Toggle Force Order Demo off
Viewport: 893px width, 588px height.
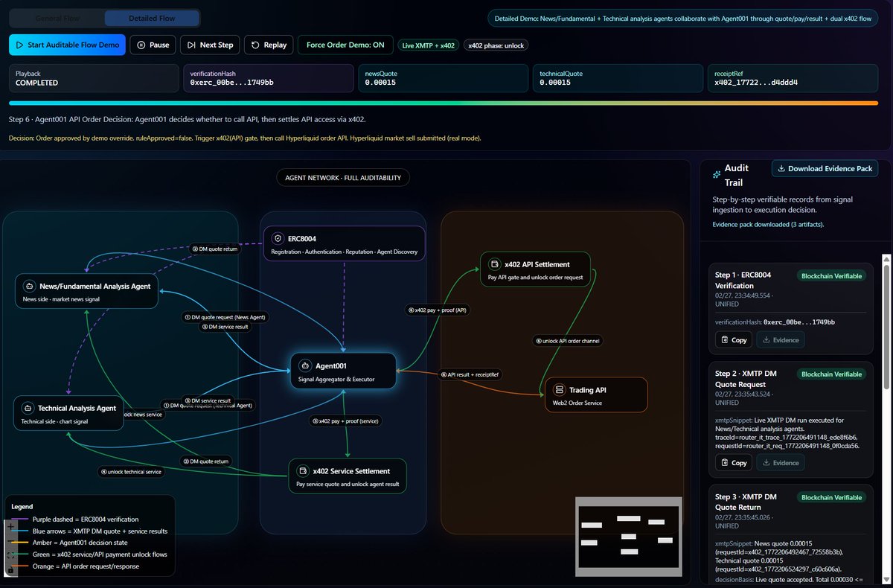345,45
